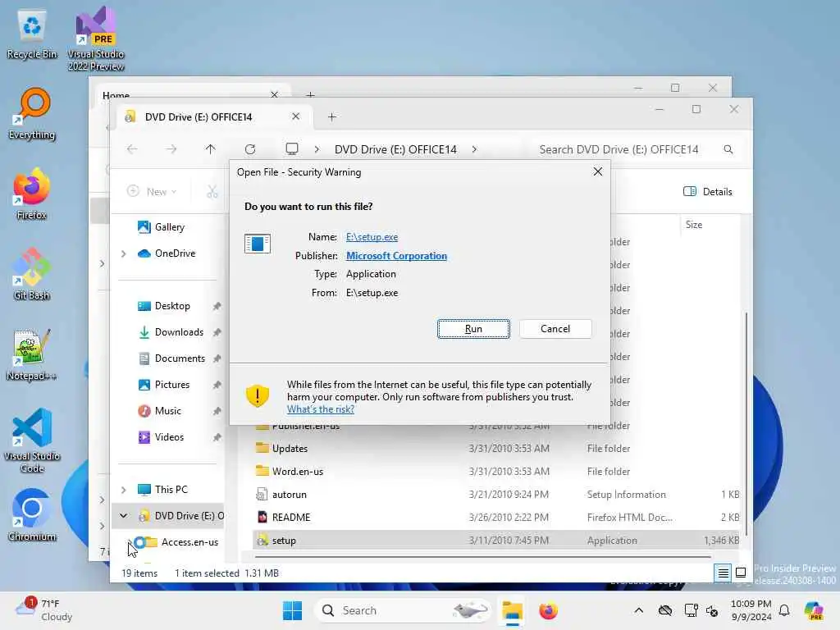Open the Git Bash desktop shortcut
The image size is (840, 630).
pos(32,275)
